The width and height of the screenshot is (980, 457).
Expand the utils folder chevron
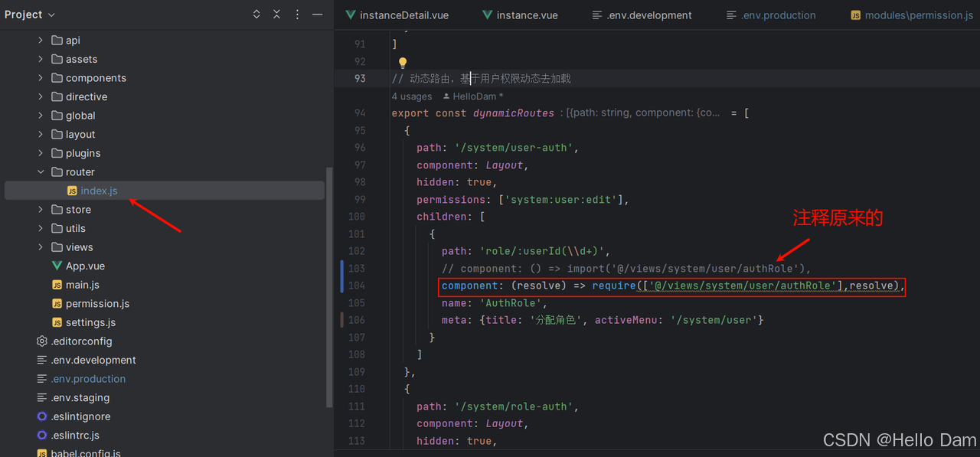[x=41, y=228]
